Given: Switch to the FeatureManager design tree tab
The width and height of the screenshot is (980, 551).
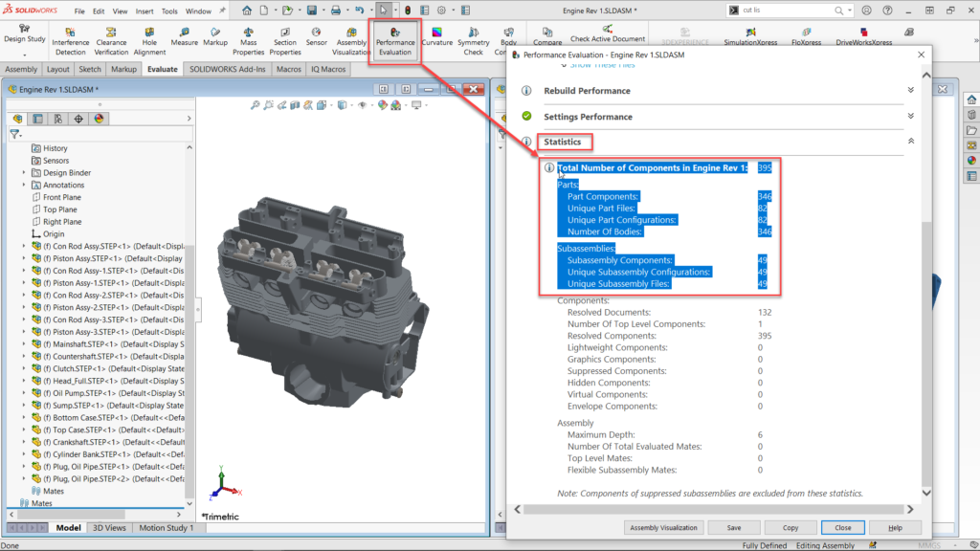Looking at the screenshot, I should [x=17, y=119].
